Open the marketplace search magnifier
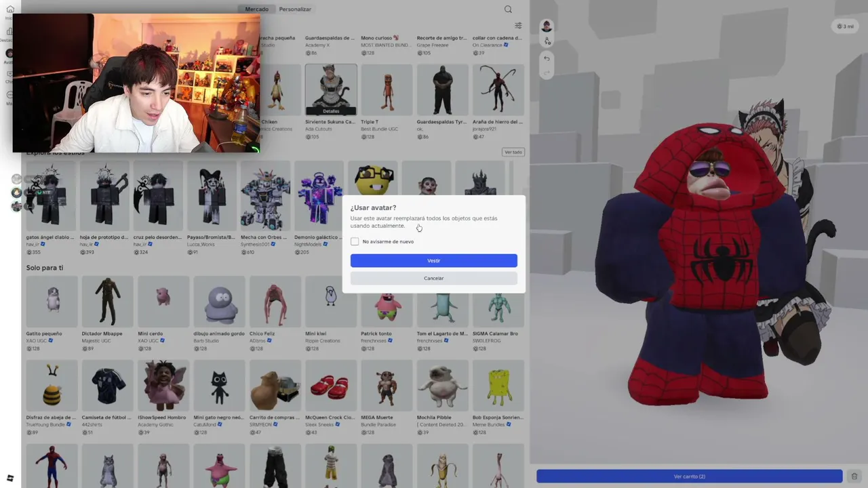 click(x=508, y=9)
